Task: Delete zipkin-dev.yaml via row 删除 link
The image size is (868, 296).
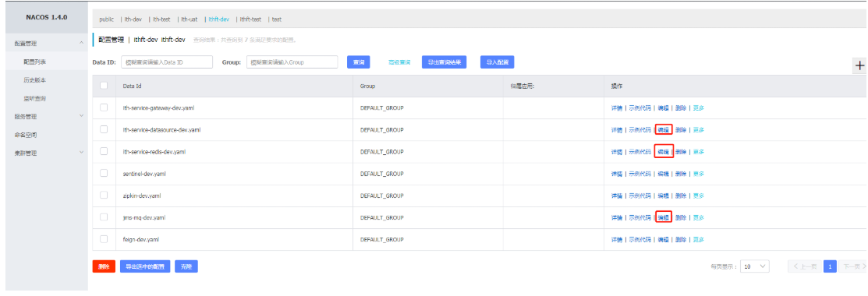Action: click(681, 196)
